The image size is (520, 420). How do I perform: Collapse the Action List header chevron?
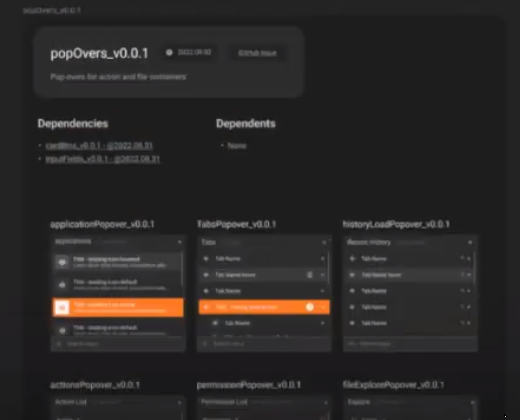pyautogui.click(x=179, y=403)
